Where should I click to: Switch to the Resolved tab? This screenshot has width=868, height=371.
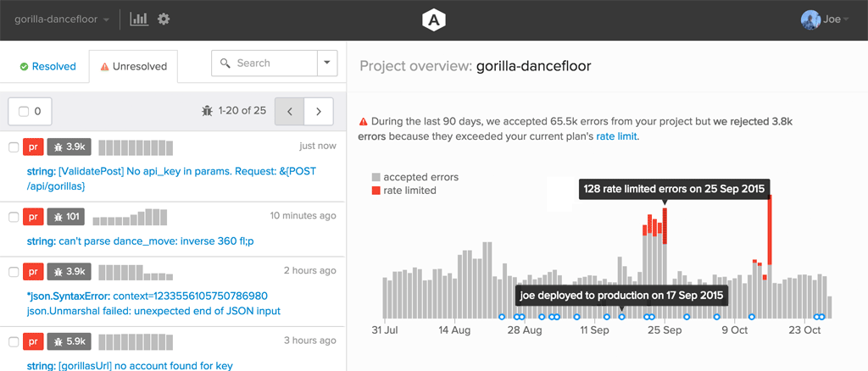[x=47, y=66]
